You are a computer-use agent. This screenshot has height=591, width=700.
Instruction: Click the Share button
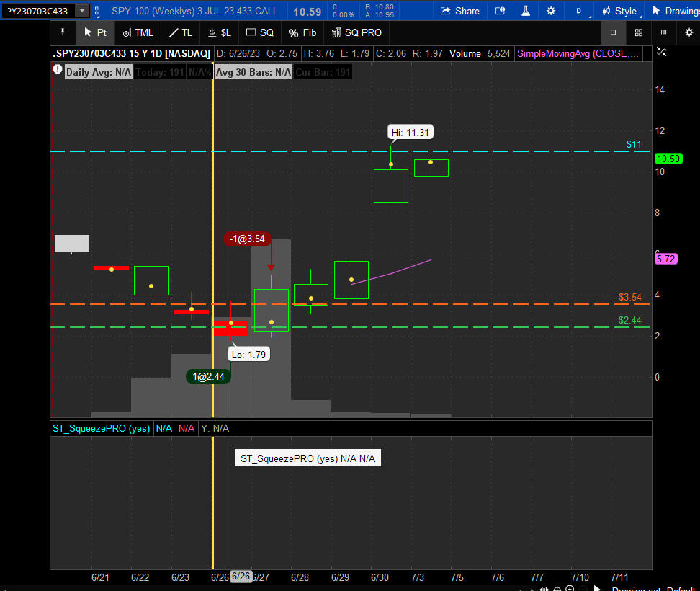click(460, 11)
